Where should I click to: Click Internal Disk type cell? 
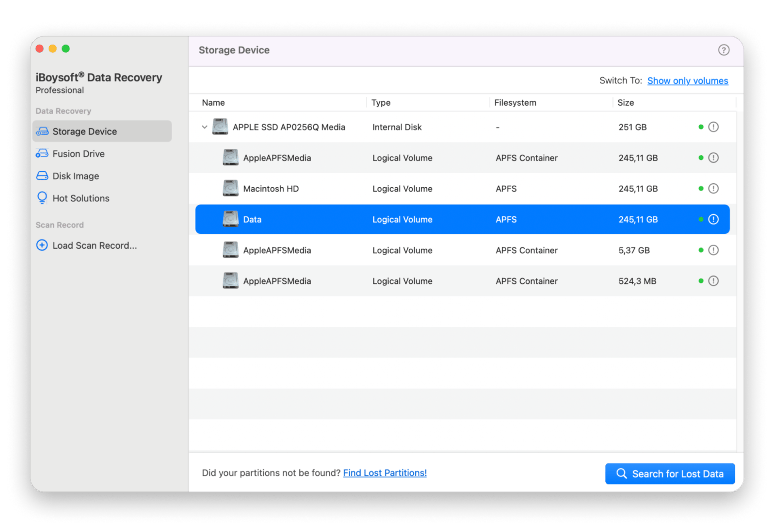tap(397, 127)
